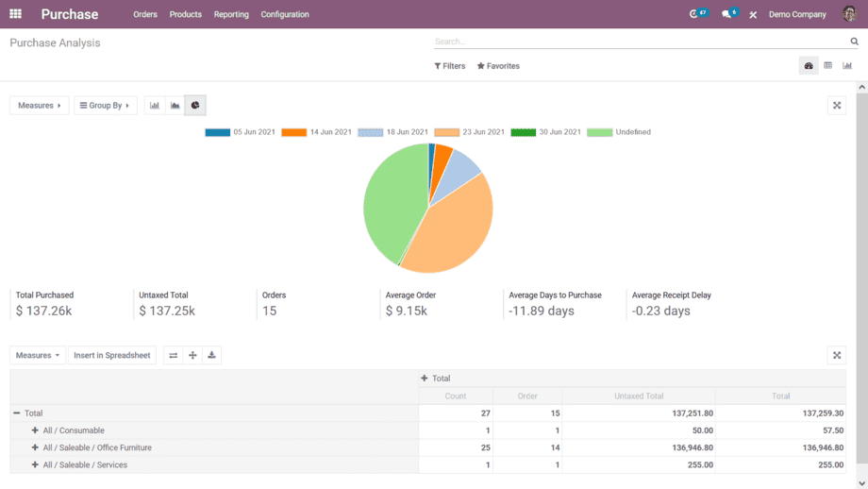The height and width of the screenshot is (489, 868).
Task: Switch to the pivot table view
Action: (x=827, y=66)
